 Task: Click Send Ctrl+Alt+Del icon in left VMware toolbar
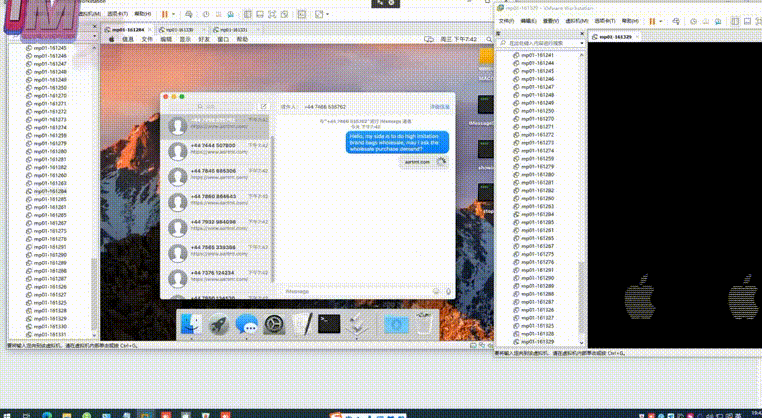(x=189, y=15)
